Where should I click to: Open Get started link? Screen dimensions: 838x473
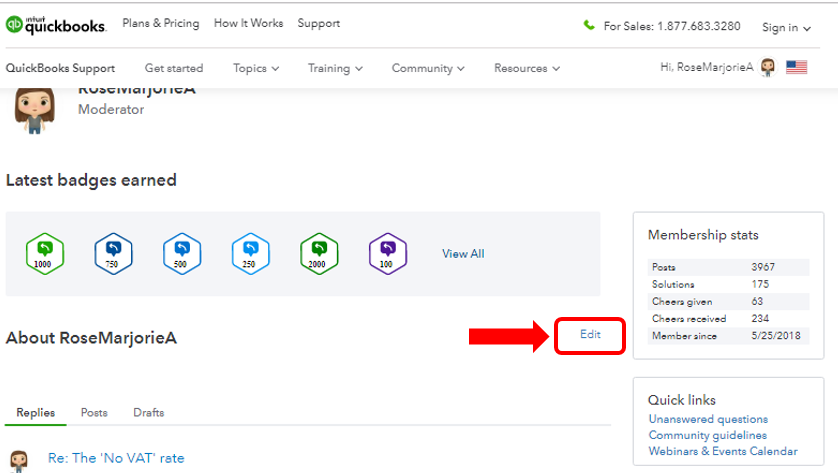[x=174, y=68]
